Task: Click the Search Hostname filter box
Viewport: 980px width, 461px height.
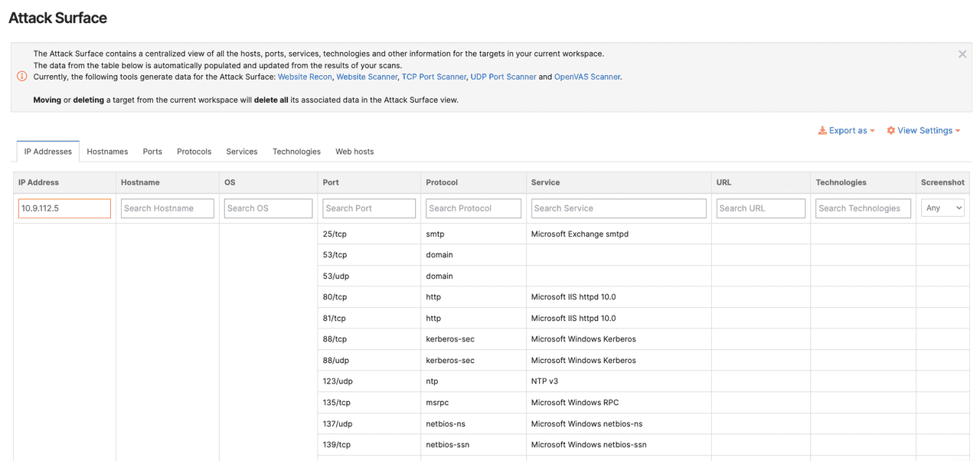Action: point(167,208)
